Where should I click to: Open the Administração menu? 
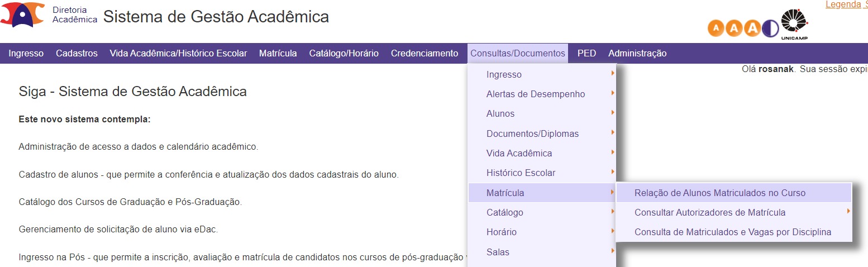tap(637, 54)
